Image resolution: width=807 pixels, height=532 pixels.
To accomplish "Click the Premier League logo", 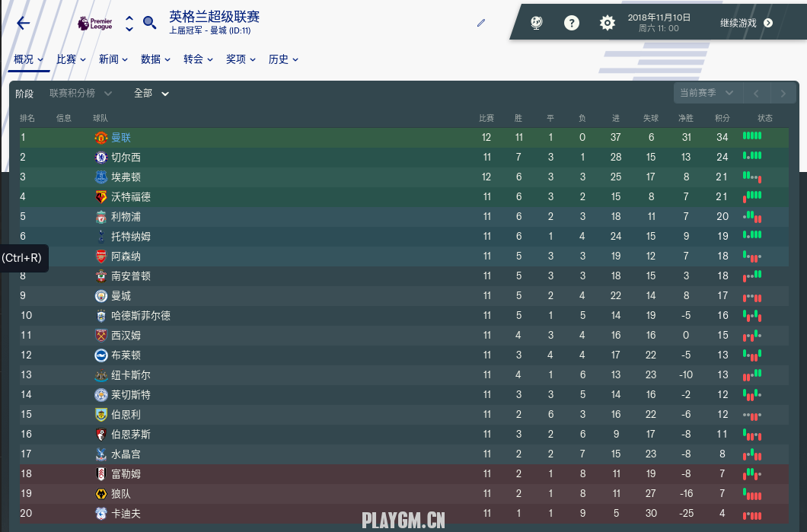I will (x=94, y=23).
